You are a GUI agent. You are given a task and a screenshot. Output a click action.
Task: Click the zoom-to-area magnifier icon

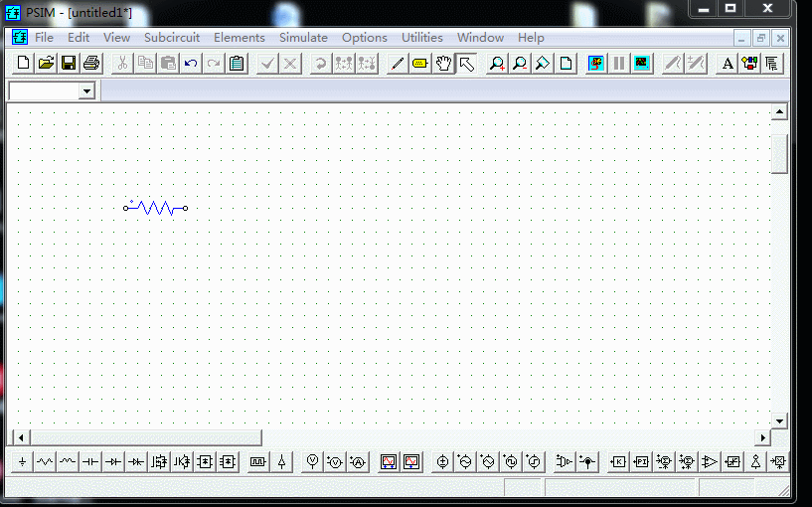click(543, 64)
